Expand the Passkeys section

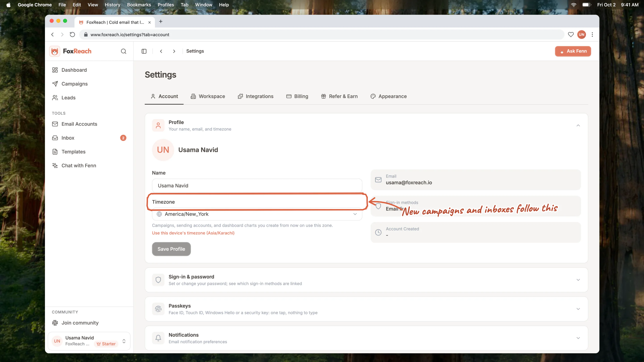click(578, 309)
